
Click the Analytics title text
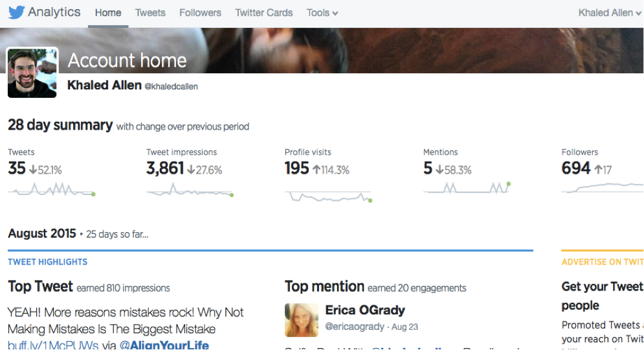pyautogui.click(x=54, y=12)
